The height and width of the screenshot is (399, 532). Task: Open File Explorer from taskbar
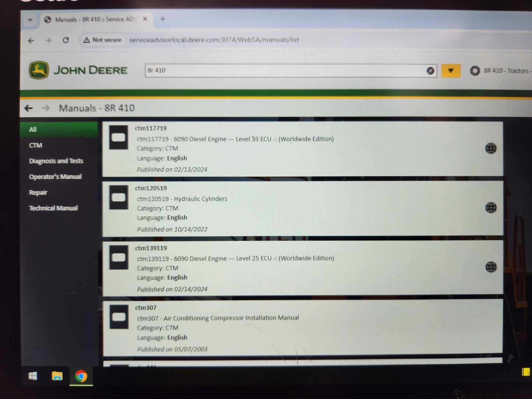click(x=57, y=376)
